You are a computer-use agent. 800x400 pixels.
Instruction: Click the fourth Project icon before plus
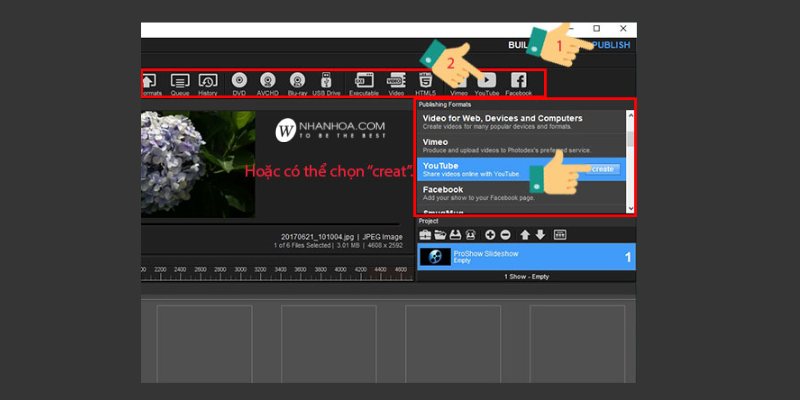(470, 235)
